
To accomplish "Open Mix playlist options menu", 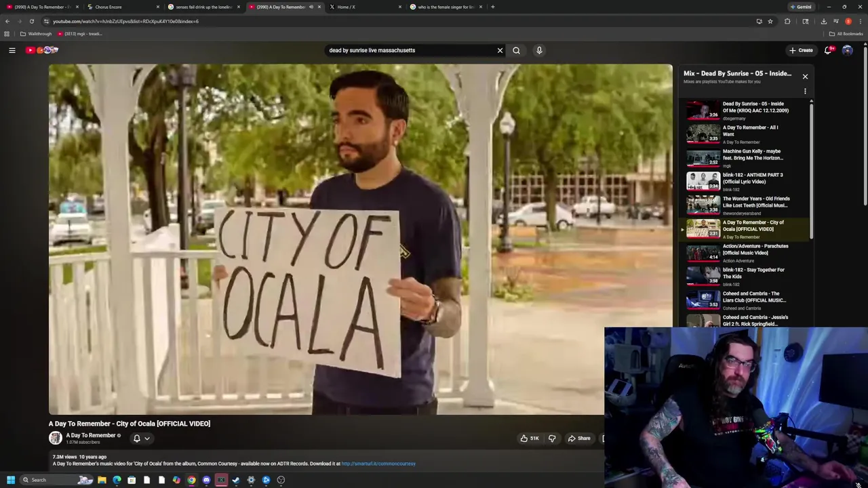I will coord(805,91).
